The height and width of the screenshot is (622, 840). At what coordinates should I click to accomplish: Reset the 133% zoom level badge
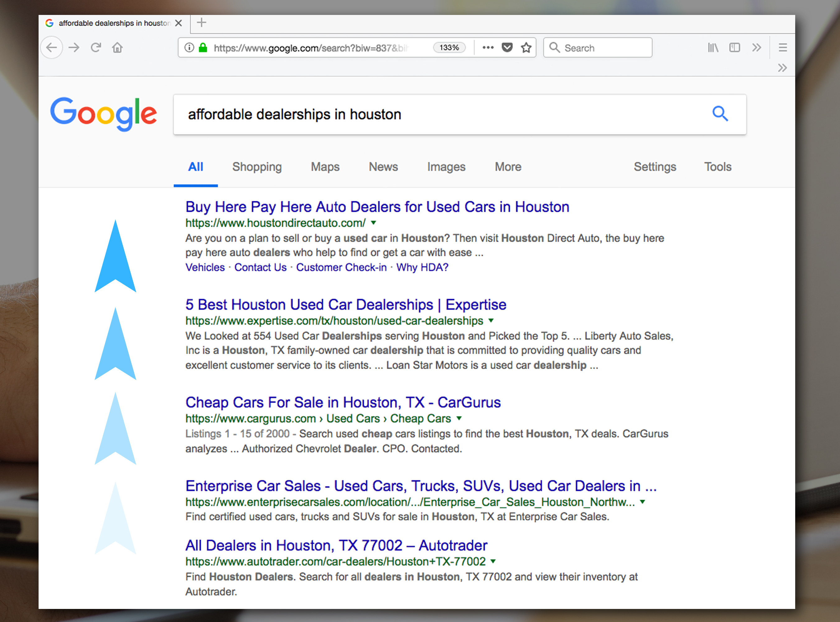[449, 48]
